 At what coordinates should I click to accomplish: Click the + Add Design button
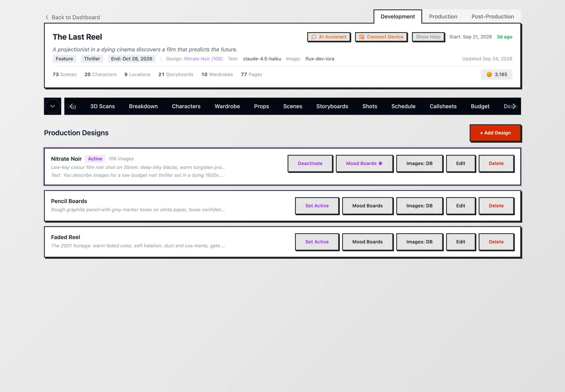click(x=495, y=133)
